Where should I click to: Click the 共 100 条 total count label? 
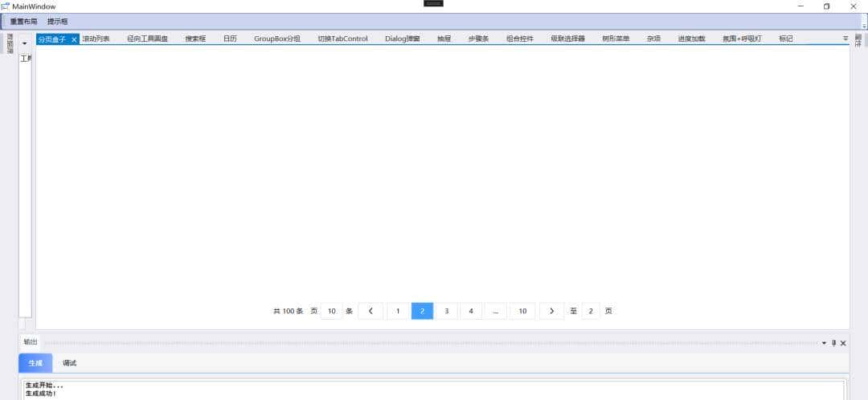tap(289, 311)
